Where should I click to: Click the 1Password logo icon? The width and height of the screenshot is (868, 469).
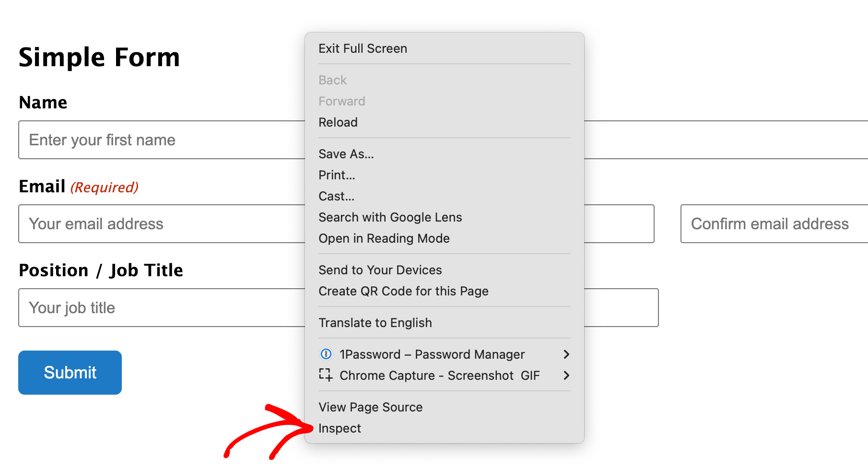(x=326, y=354)
